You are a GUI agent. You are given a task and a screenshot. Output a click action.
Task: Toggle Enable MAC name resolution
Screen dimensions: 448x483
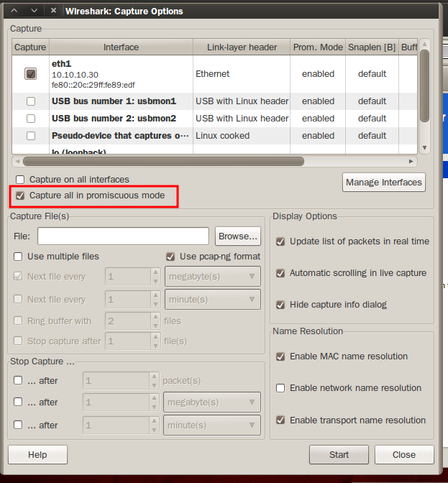point(280,356)
